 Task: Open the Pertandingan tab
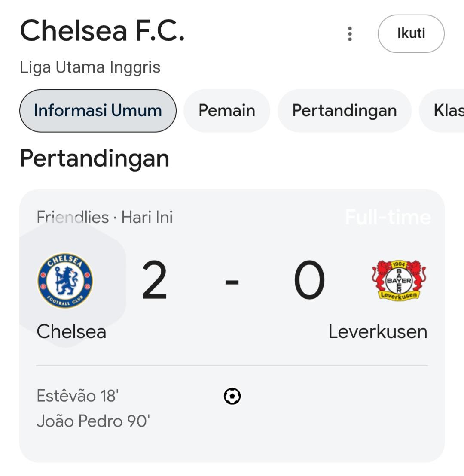344,110
